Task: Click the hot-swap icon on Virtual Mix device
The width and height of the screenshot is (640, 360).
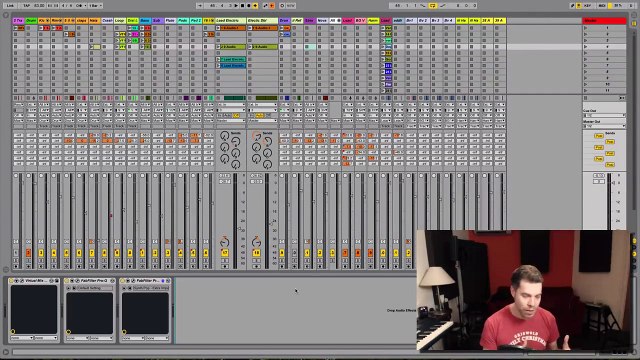Action: [51, 281]
